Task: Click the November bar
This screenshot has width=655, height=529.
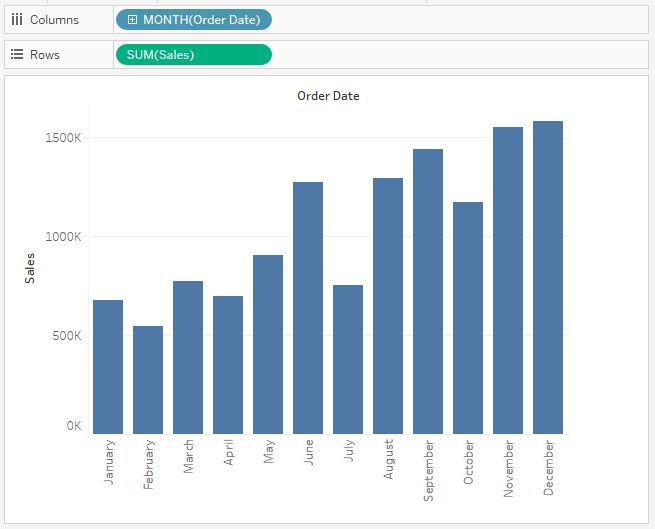Action: 508,280
